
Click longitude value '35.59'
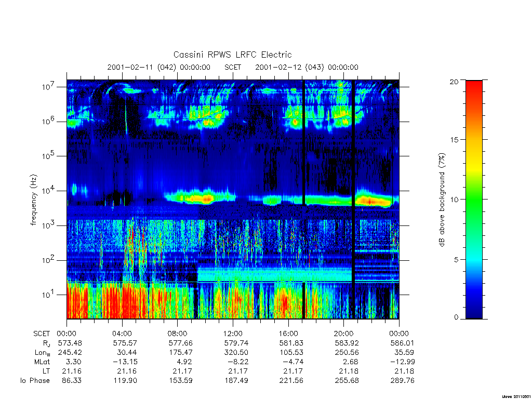coord(404,353)
